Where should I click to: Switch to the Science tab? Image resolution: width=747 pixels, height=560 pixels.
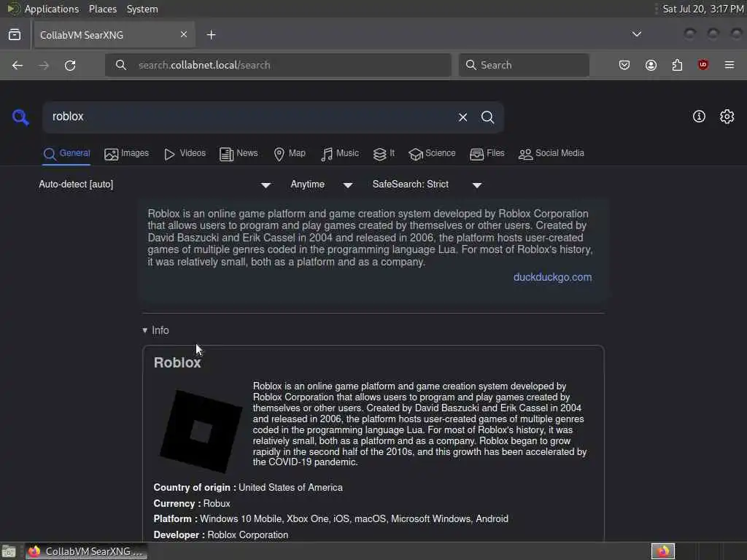coord(432,154)
